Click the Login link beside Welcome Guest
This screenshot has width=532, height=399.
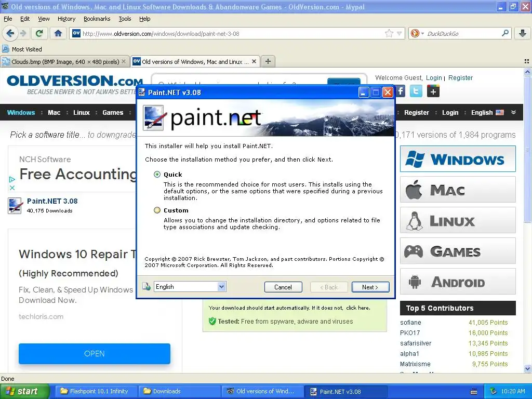(x=434, y=78)
